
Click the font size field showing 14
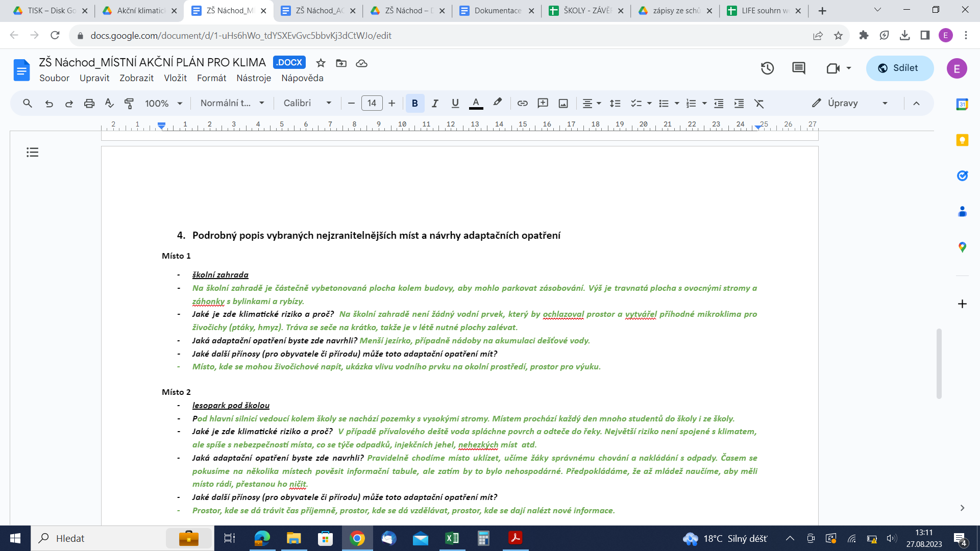click(372, 104)
